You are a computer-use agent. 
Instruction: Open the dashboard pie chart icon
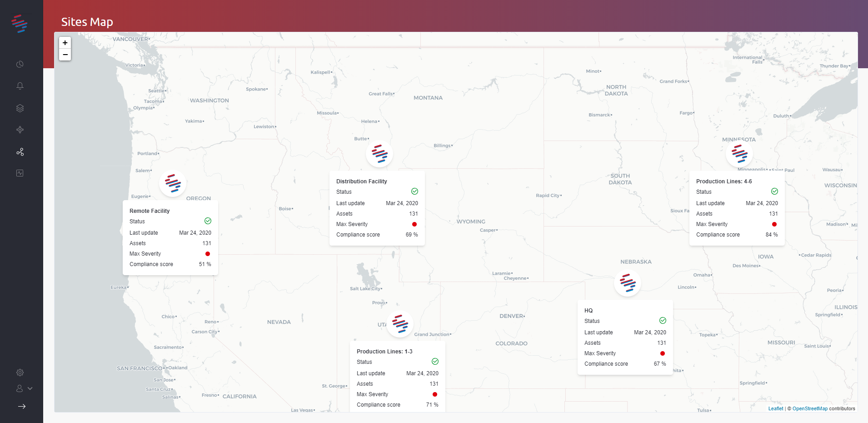(x=20, y=64)
